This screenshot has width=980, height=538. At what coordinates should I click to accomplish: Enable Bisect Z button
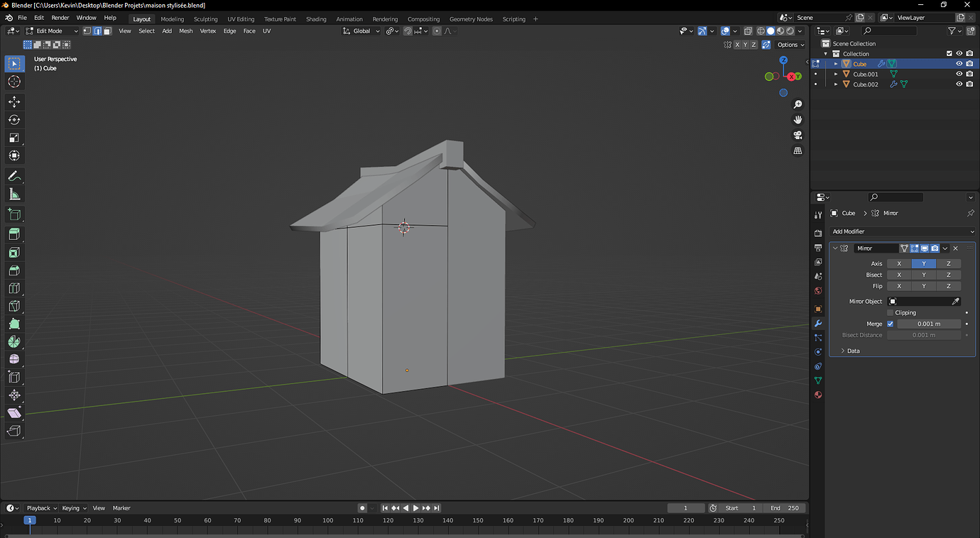point(949,275)
